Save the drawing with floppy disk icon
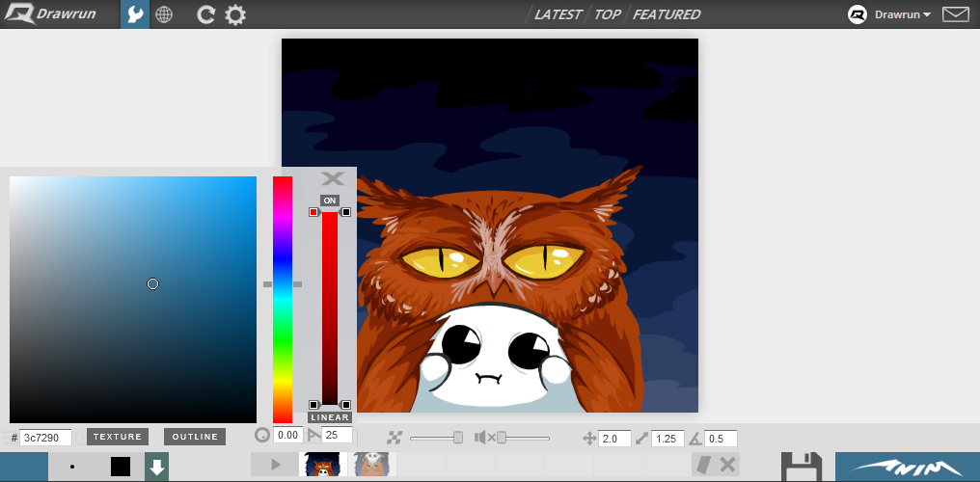The width and height of the screenshot is (980, 482). coord(802,467)
